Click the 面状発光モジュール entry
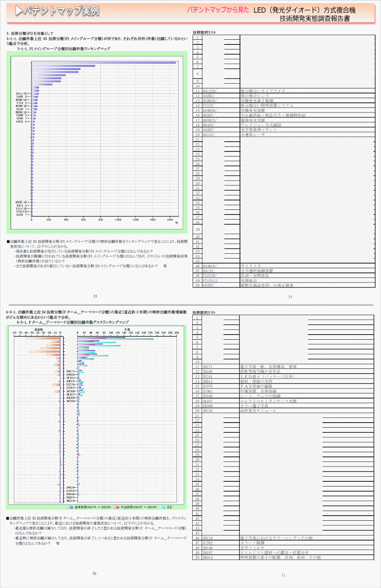 pos(258,411)
